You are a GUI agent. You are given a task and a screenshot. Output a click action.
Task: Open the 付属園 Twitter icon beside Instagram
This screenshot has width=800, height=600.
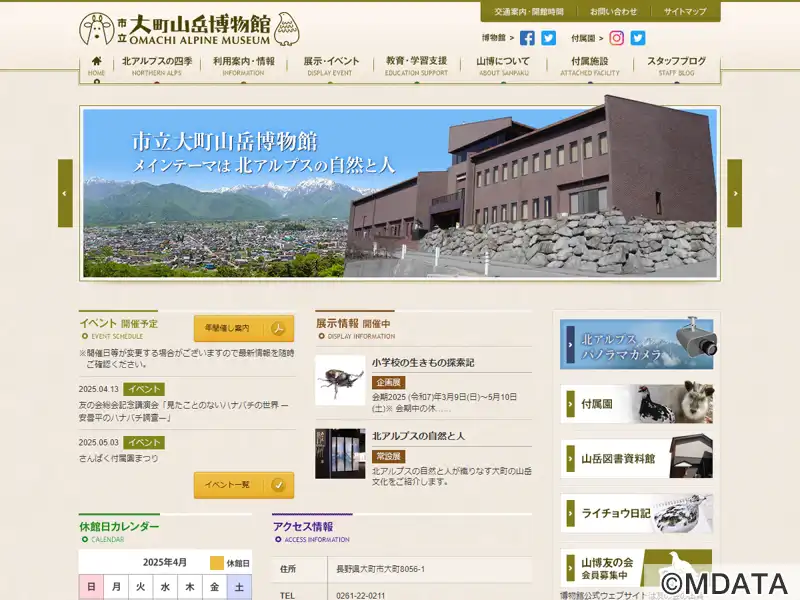click(x=638, y=38)
